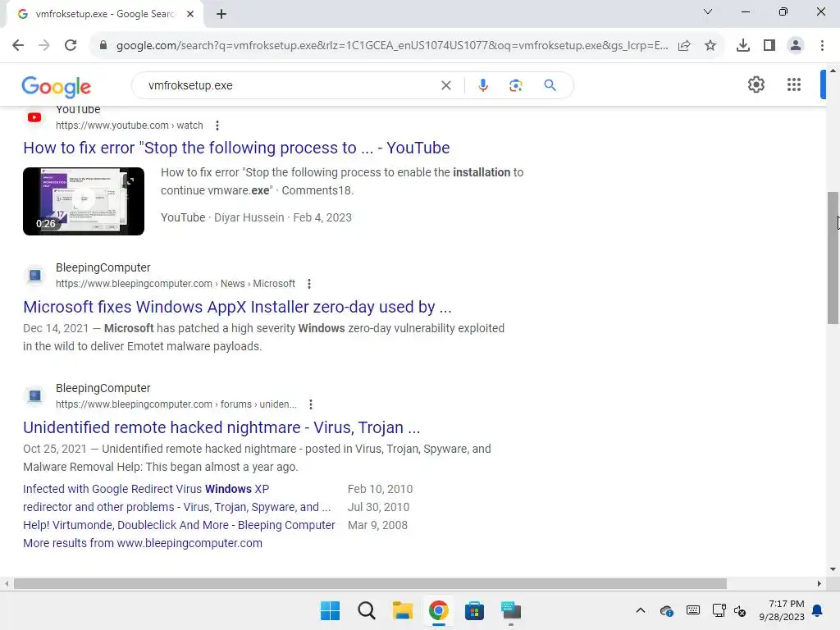Open Google quick settings gear
Image resolution: width=840 pixels, height=630 pixels.
coord(756,84)
